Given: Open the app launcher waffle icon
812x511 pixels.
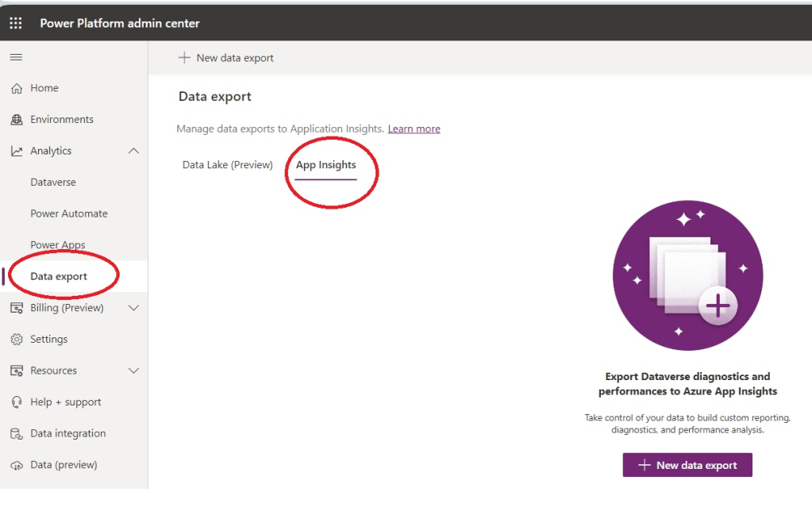Looking at the screenshot, I should point(16,23).
